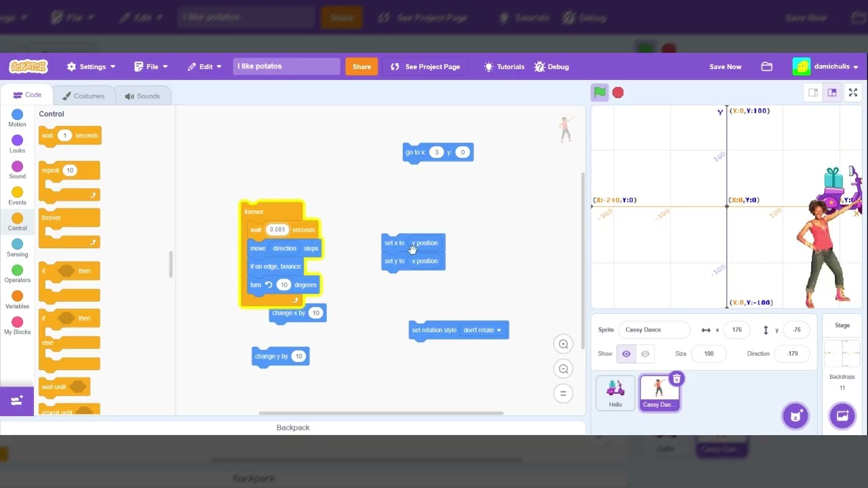Click the sprite Size field 100
The image size is (868, 488).
click(x=709, y=354)
